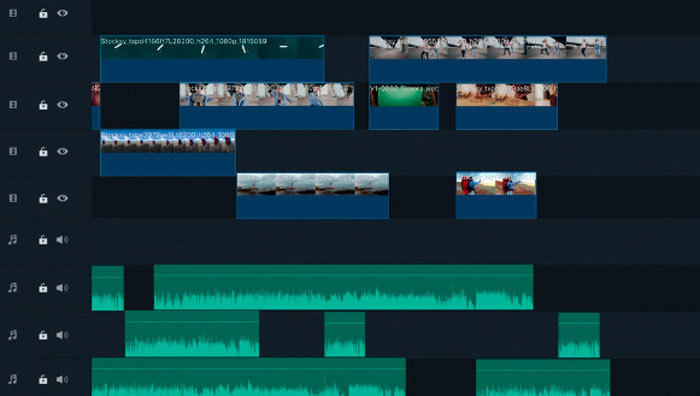Viewport: 700px width, 396px height.
Task: Select the green screen filmora_web clip
Action: click(x=404, y=106)
